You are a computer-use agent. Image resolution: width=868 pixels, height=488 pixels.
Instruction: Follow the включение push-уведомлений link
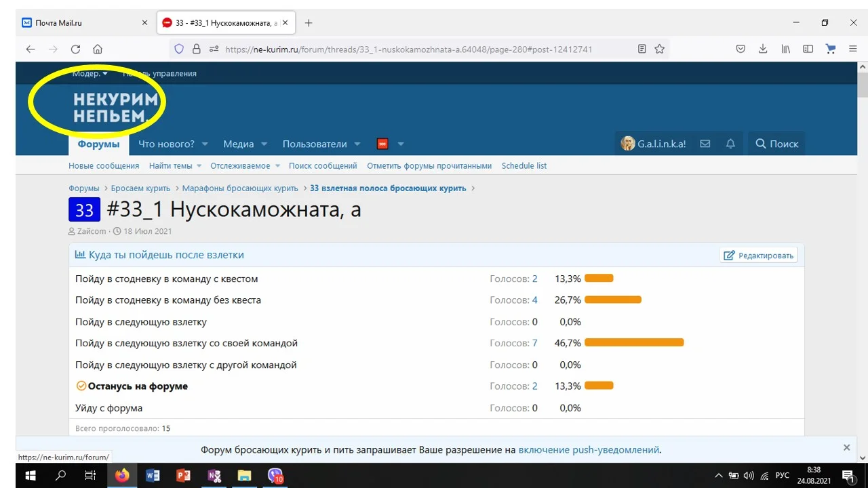[588, 449]
